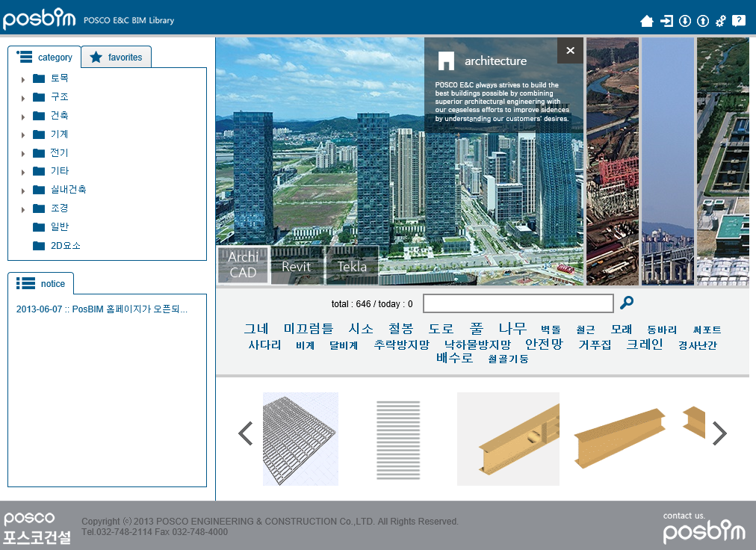Viewport: 756px width, 550px height.
Task: Expand the 토목 category arrow
Action: (22, 80)
